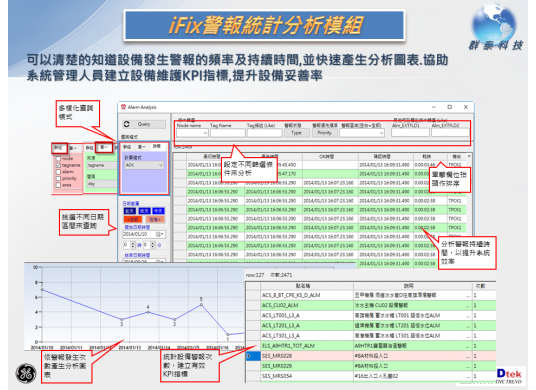Click the row selector cell of SES_MRS028

tap(253, 356)
